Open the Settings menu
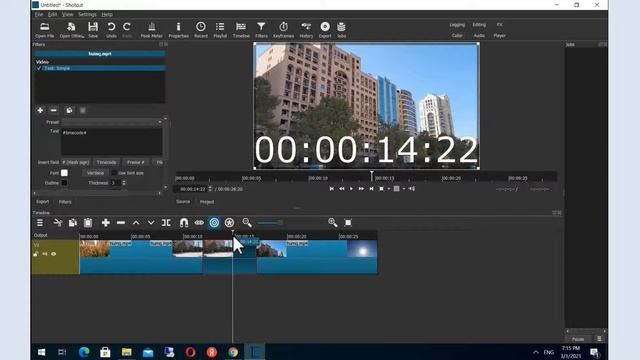The height and width of the screenshot is (360, 640). pyautogui.click(x=87, y=14)
